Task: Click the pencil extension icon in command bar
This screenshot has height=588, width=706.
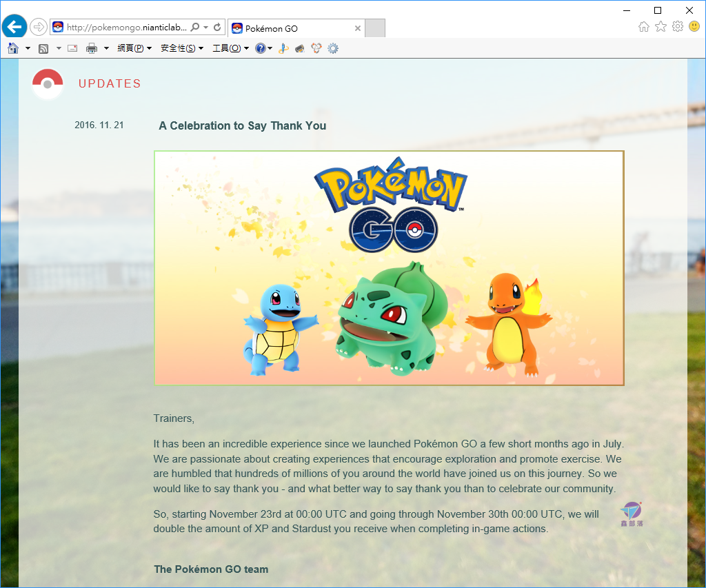Action: point(283,48)
